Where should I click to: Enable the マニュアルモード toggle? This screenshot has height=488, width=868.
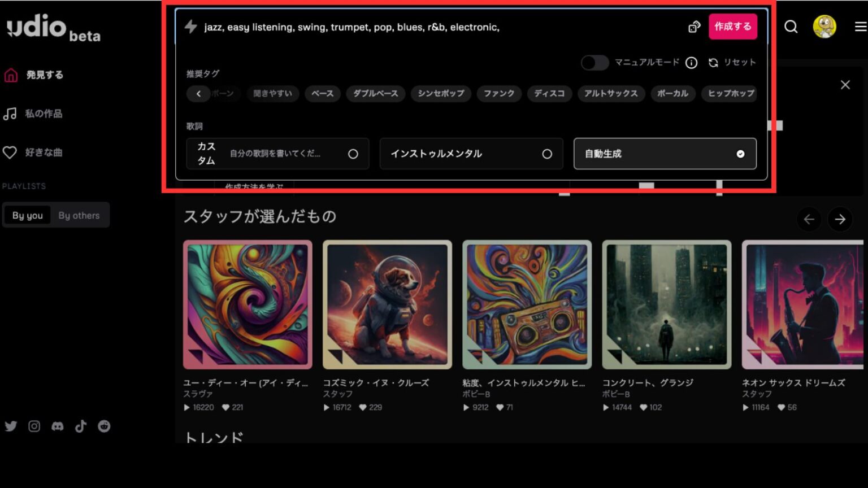(594, 63)
